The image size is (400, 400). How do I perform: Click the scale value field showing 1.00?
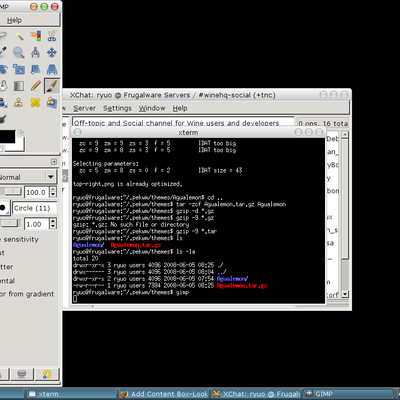tap(37, 224)
